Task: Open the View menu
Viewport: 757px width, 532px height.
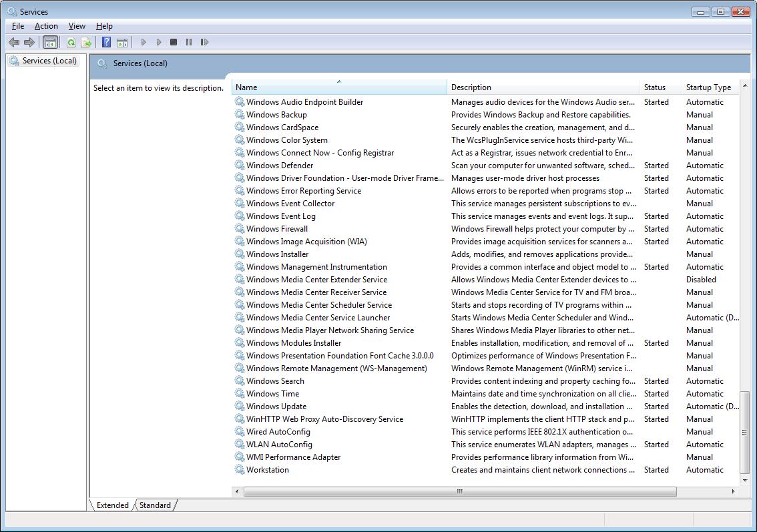Action: pos(77,26)
